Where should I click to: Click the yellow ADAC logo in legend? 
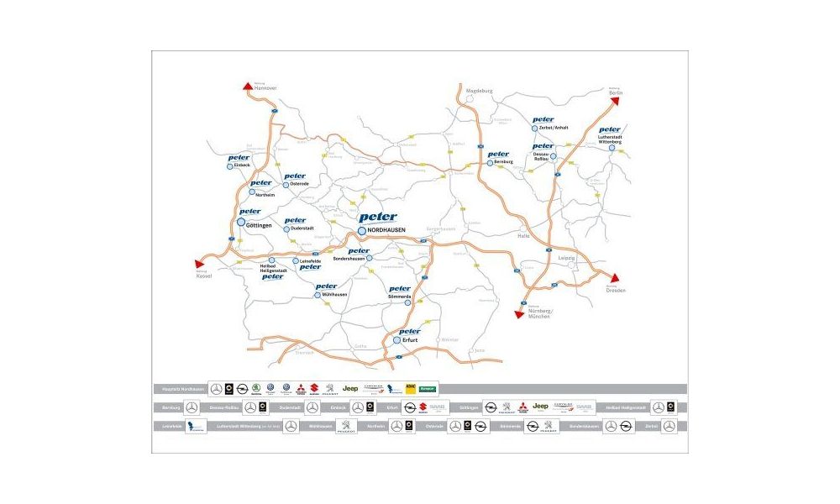[x=412, y=389]
